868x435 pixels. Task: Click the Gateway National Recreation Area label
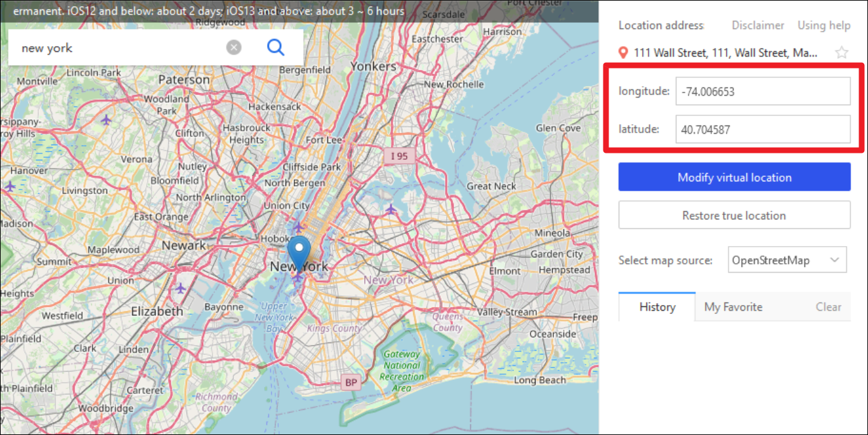pyautogui.click(x=402, y=371)
